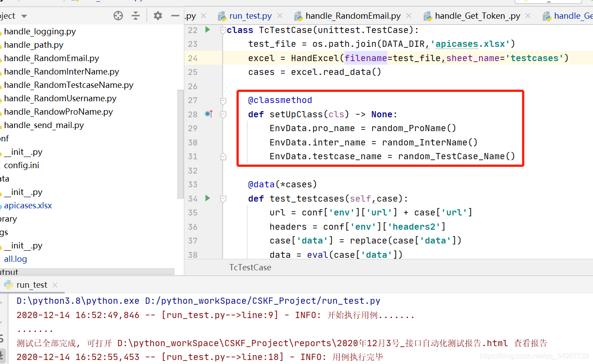Click the Python icon on handle_Get_Token_.py tab
The image size is (593, 364).
(427, 17)
